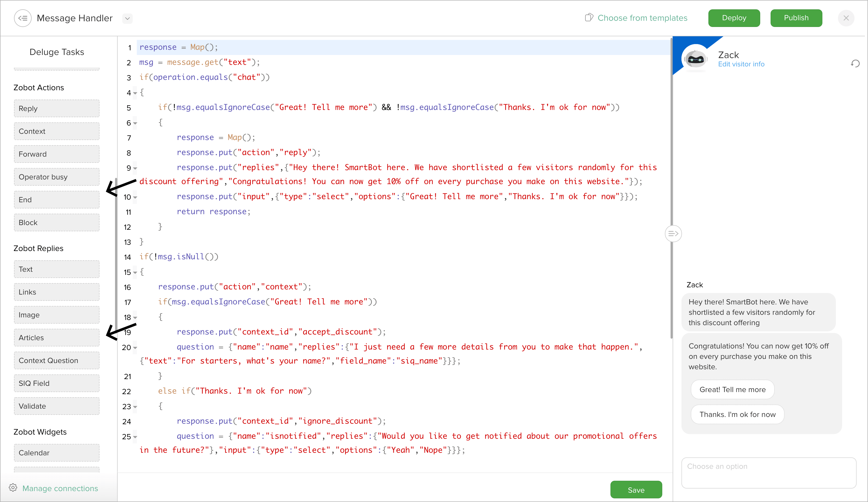Collapse the preview panel arrow icon
The height and width of the screenshot is (502, 868).
(673, 234)
